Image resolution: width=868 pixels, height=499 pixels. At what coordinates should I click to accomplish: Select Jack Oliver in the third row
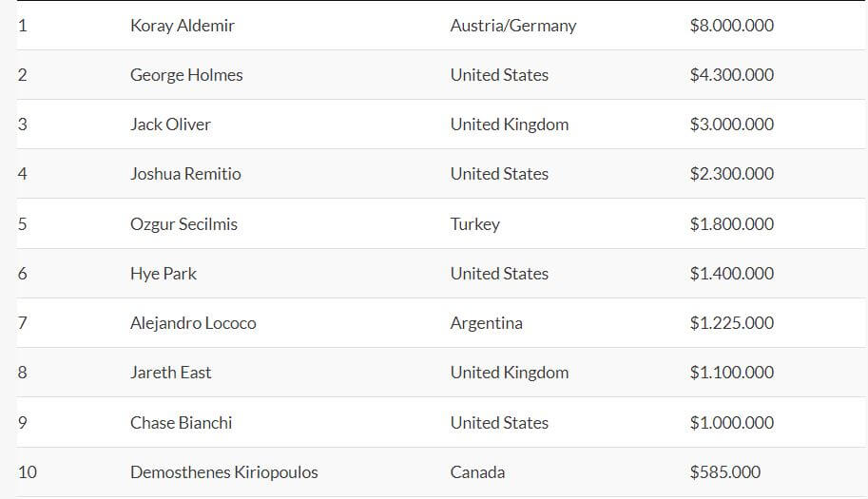[170, 125]
